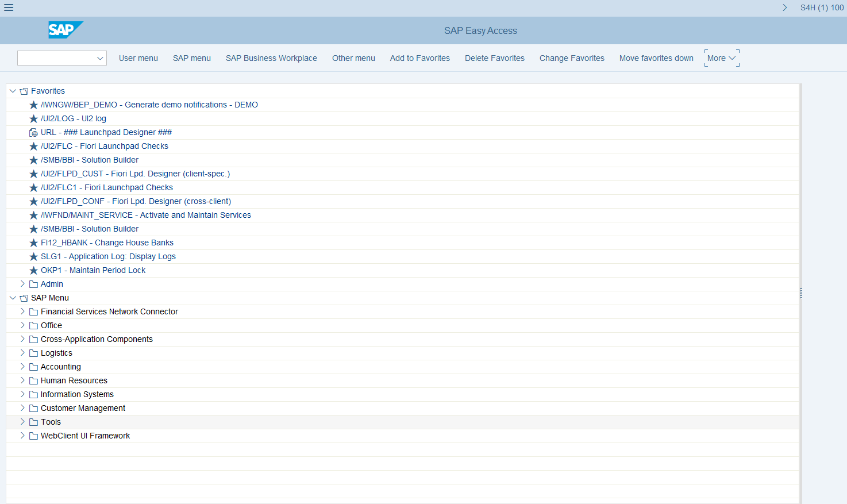Click the Logistics folder icon

33,353
